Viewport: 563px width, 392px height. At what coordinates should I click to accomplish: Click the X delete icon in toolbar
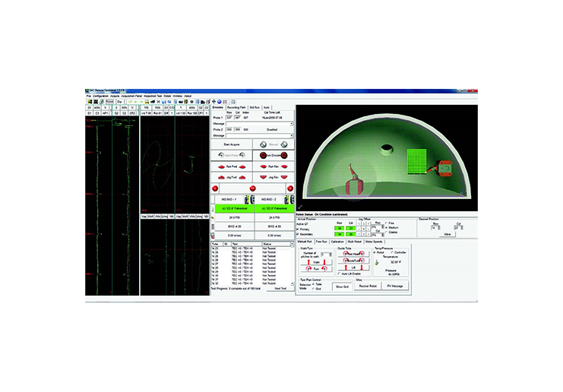click(158, 102)
